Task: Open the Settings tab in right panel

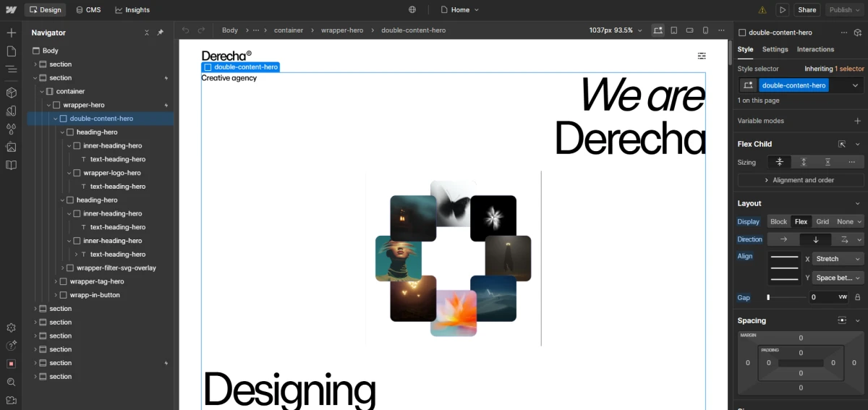Action: click(775, 49)
